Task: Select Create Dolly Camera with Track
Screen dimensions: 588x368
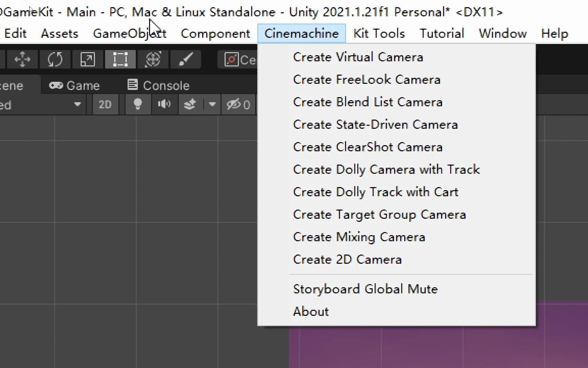Action: 386,169
